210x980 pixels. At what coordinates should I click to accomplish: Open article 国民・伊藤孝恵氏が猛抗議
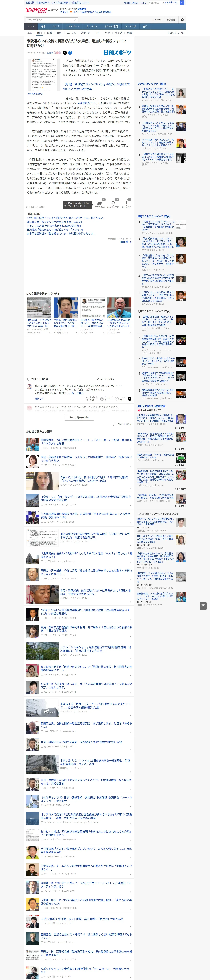coord(86,459)
